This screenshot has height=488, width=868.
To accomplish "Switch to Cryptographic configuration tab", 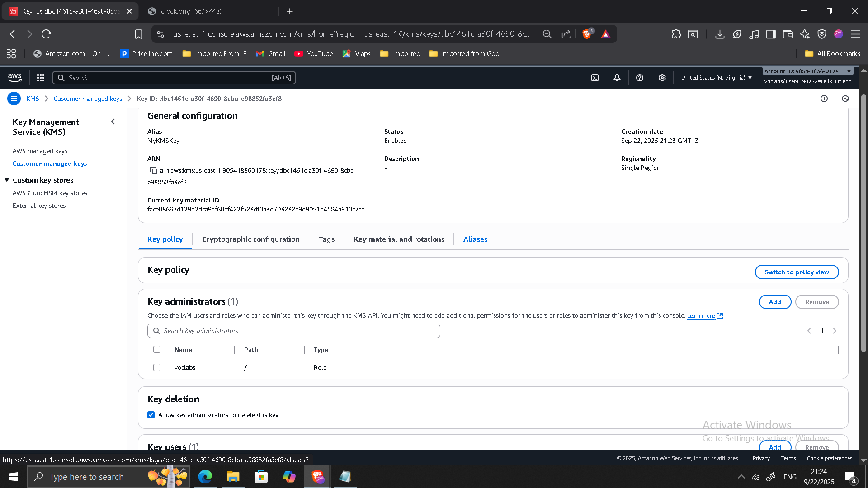I will point(250,239).
